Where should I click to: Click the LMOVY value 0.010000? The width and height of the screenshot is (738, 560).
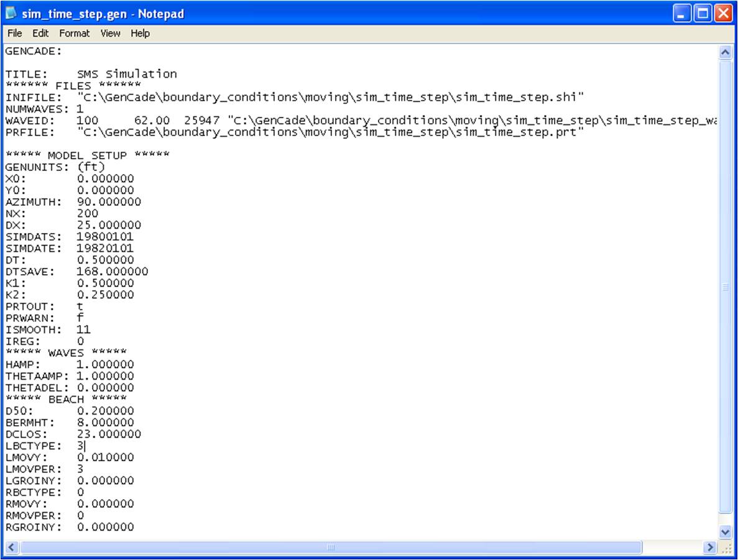pyautogui.click(x=106, y=457)
